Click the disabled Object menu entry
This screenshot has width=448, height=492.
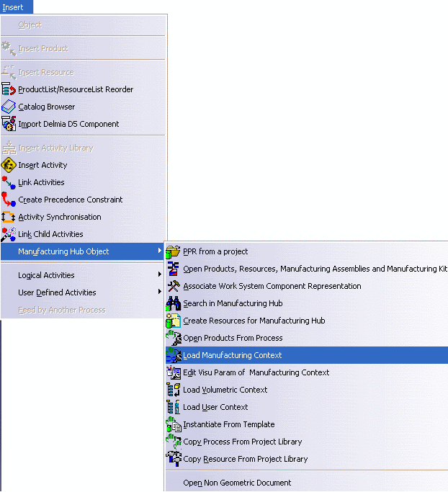83,24
